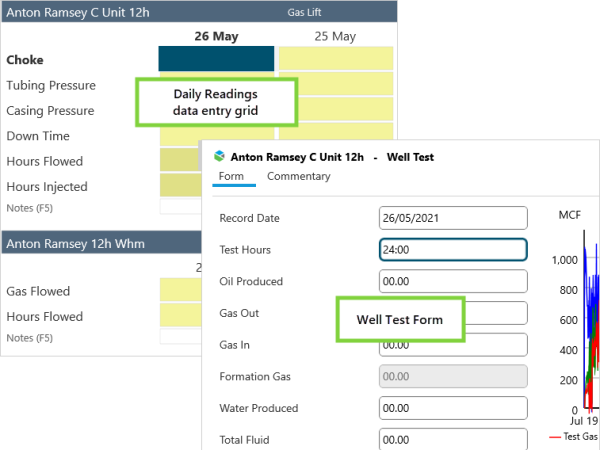Select the Form tab

230,177
